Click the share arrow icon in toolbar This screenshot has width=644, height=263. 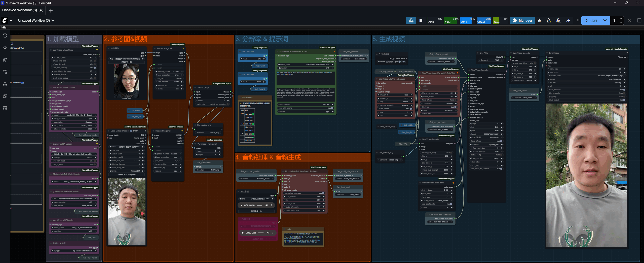click(568, 20)
